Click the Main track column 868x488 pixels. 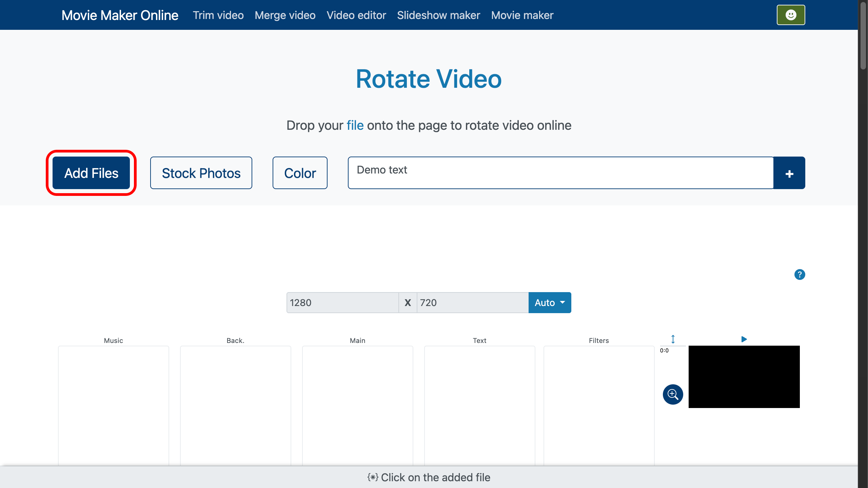(x=358, y=405)
